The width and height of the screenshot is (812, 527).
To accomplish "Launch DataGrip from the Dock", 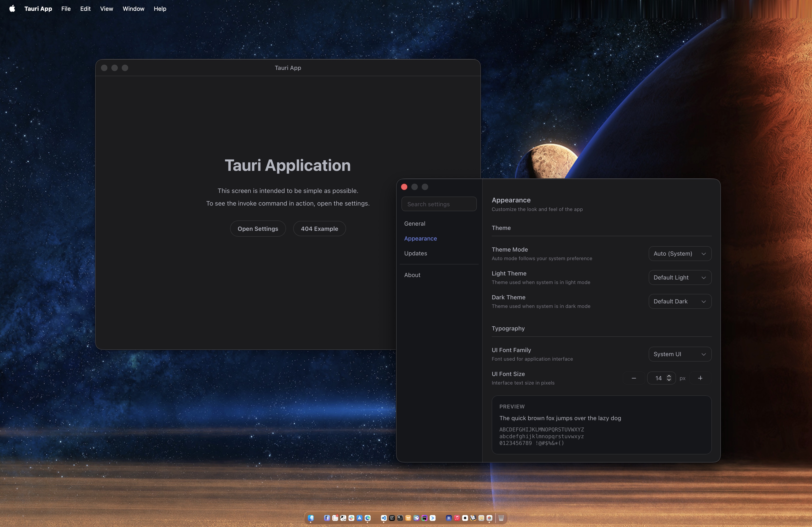I will point(424,518).
